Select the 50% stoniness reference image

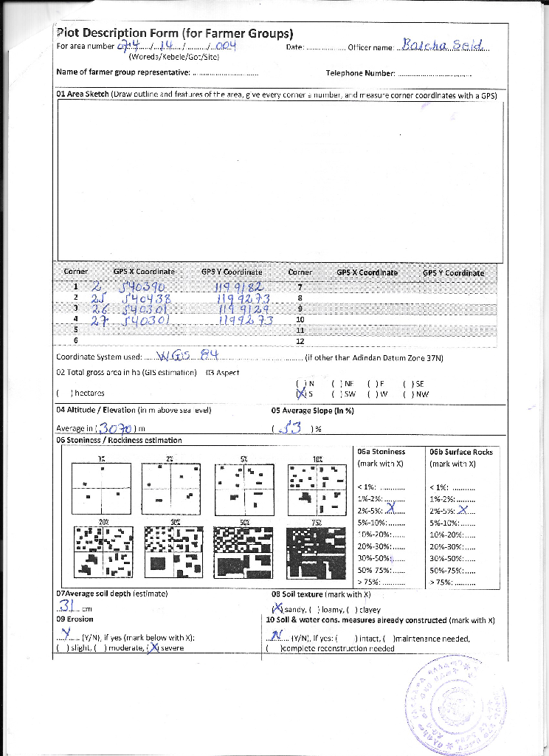click(x=243, y=552)
